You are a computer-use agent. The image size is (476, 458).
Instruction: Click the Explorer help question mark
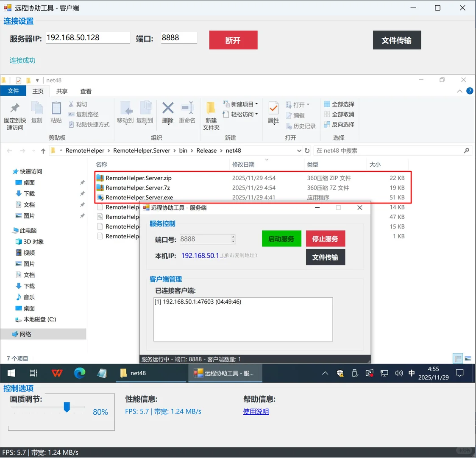tap(470, 91)
